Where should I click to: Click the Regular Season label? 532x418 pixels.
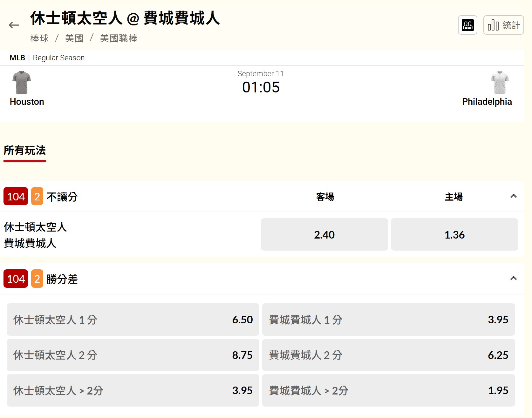[59, 58]
